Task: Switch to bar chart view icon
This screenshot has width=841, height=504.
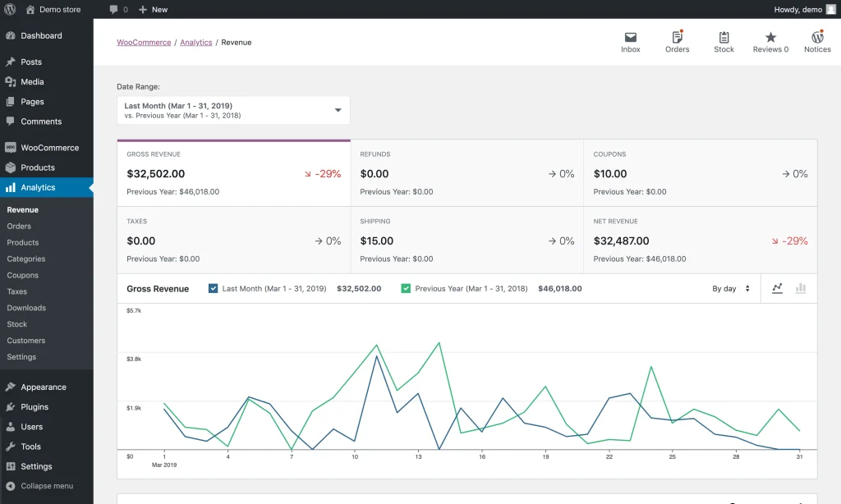Action: [x=801, y=288]
